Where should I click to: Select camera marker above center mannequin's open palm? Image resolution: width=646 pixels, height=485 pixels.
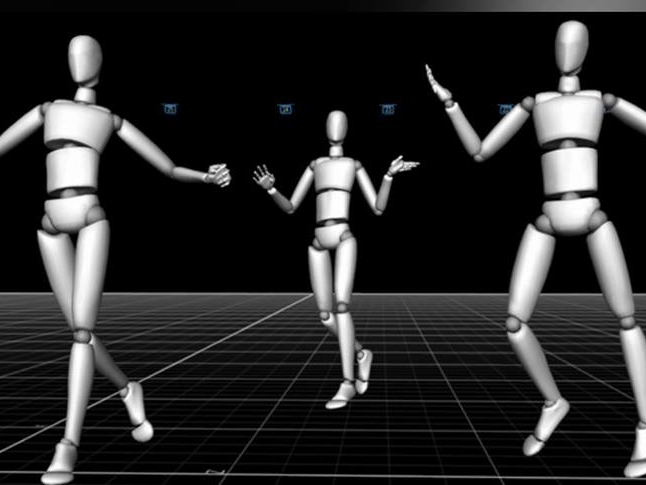click(x=286, y=109)
